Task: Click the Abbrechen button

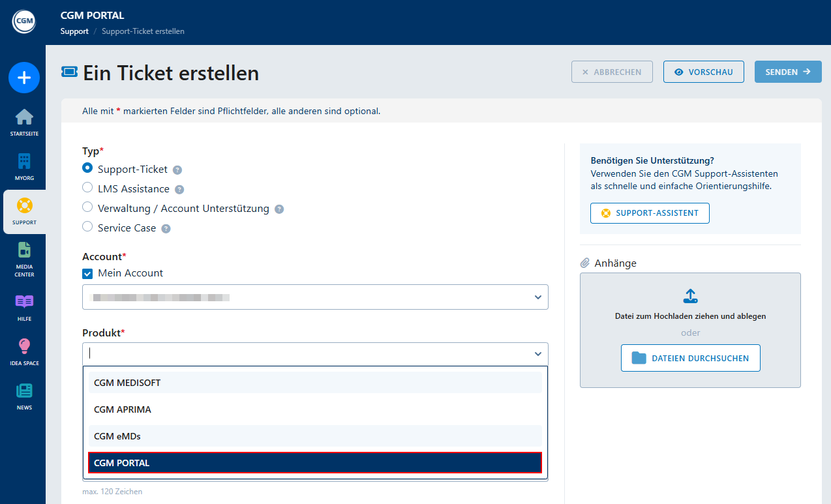Action: pyautogui.click(x=612, y=72)
